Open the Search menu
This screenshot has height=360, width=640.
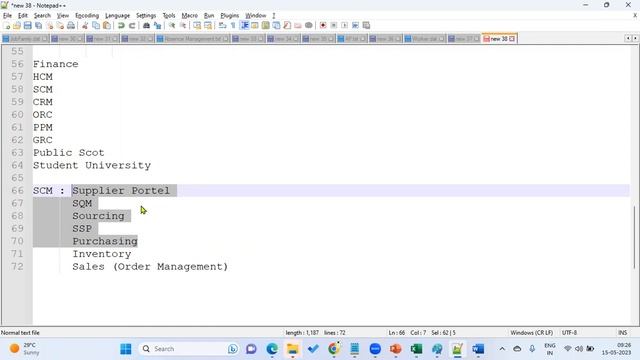(x=42, y=16)
